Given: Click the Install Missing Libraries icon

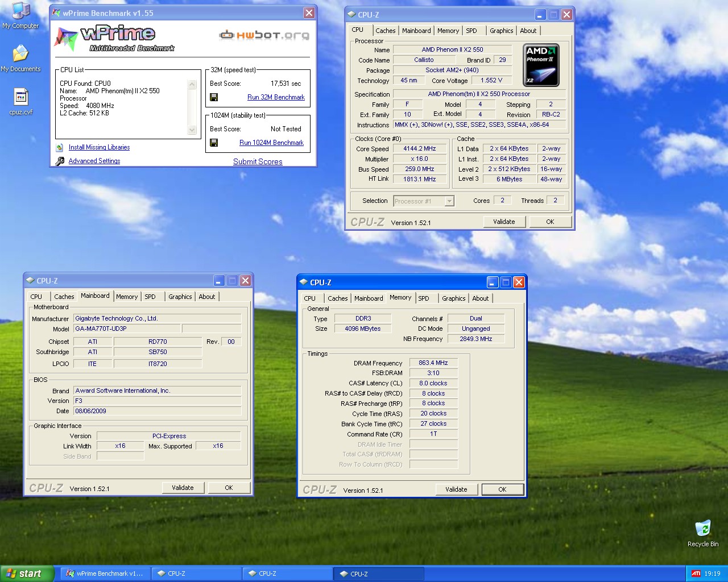Looking at the screenshot, I should coord(60,147).
